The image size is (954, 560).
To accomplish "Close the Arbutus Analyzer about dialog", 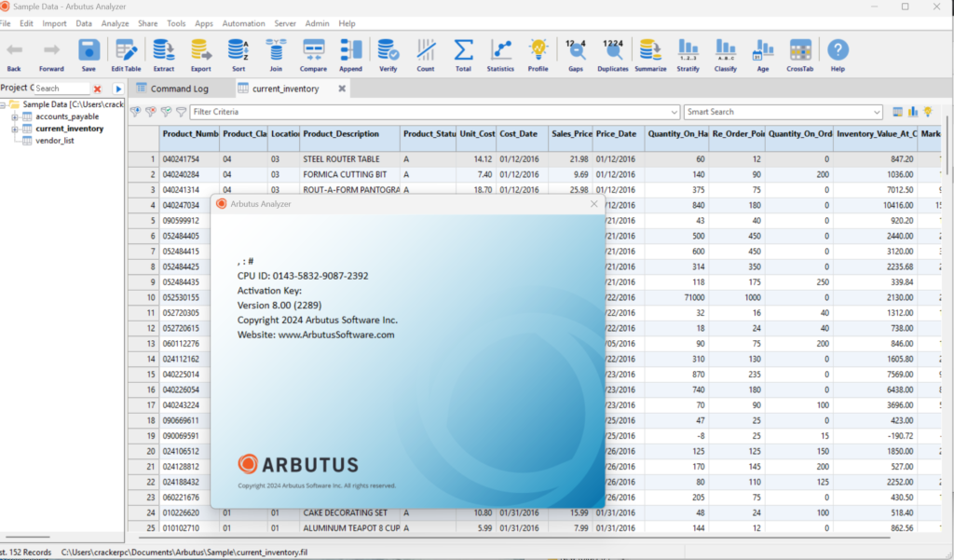I will click(593, 204).
